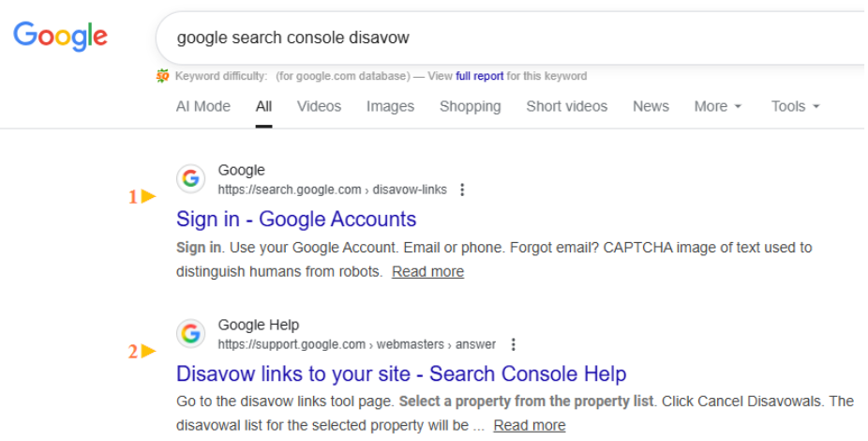Click the SEO extension icon beside Keyword difficulty
The width and height of the screenshot is (868, 441).
(x=163, y=76)
